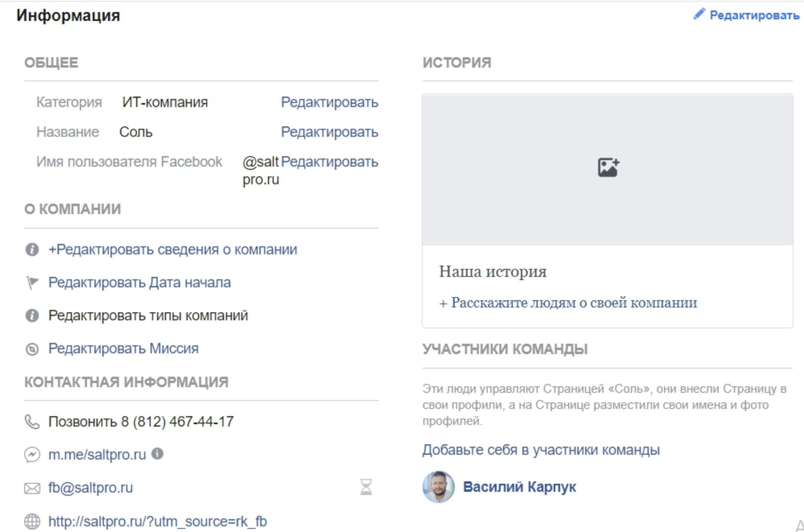This screenshot has height=532, width=804.
Task: Edit the page Название Соль
Action: pyautogui.click(x=329, y=132)
